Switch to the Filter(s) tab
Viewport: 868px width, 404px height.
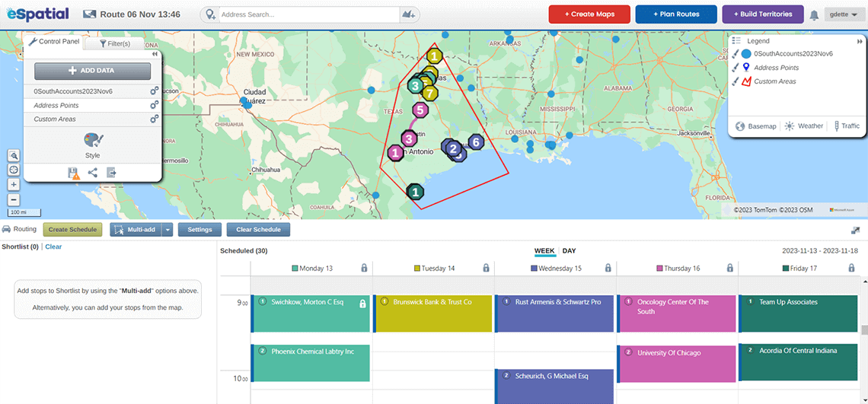[x=115, y=44]
